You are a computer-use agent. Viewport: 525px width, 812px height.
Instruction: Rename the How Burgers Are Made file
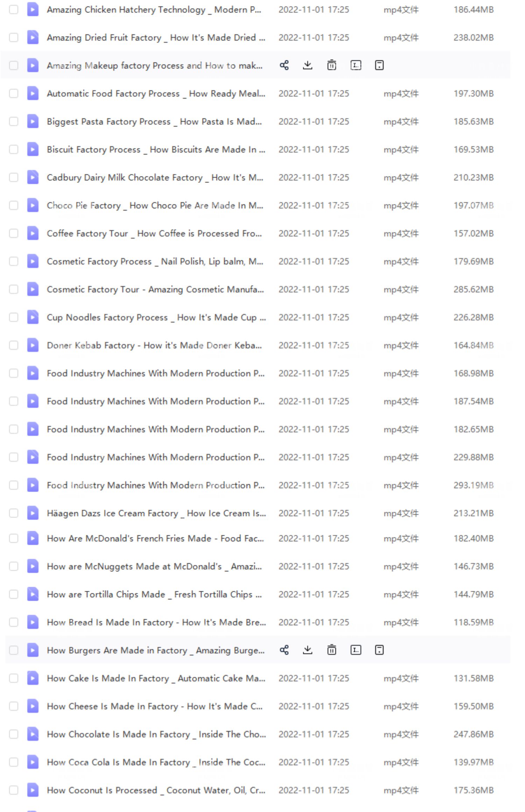coord(356,650)
